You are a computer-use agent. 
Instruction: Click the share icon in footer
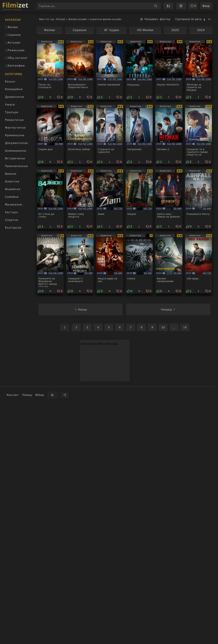coord(65,395)
